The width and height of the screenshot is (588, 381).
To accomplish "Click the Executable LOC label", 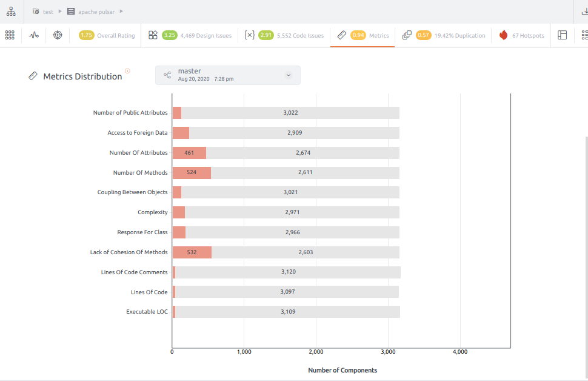I will 147,312.
